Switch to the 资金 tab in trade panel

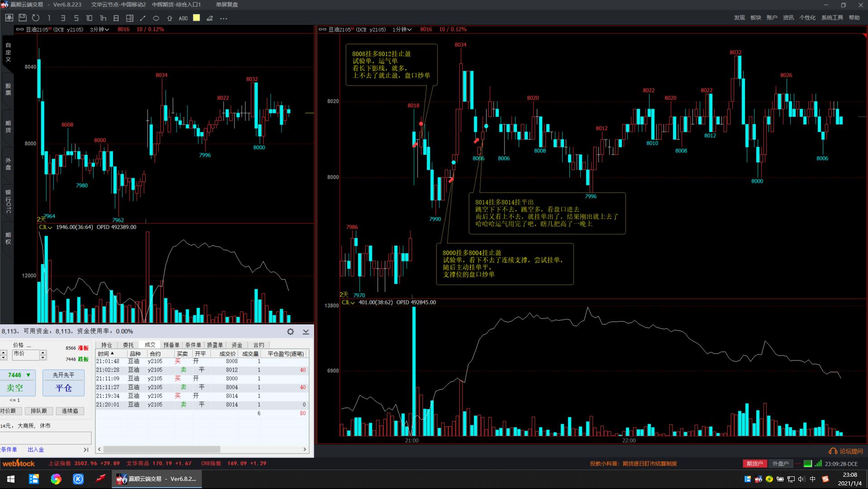click(237, 345)
